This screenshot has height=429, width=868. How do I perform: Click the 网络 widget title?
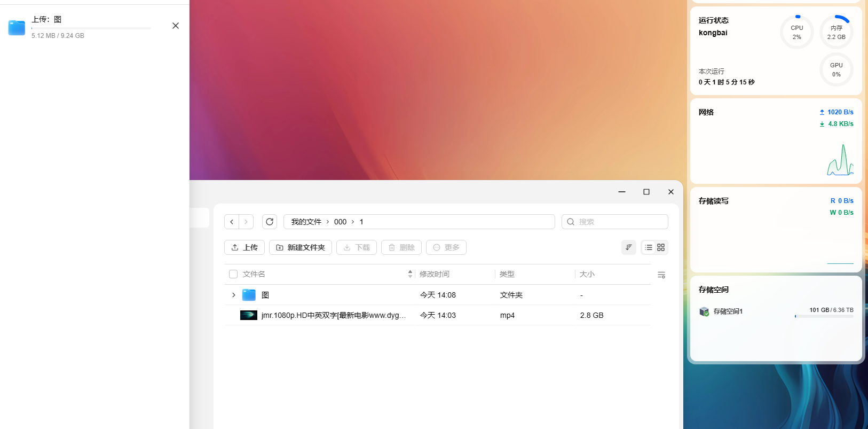[706, 112]
